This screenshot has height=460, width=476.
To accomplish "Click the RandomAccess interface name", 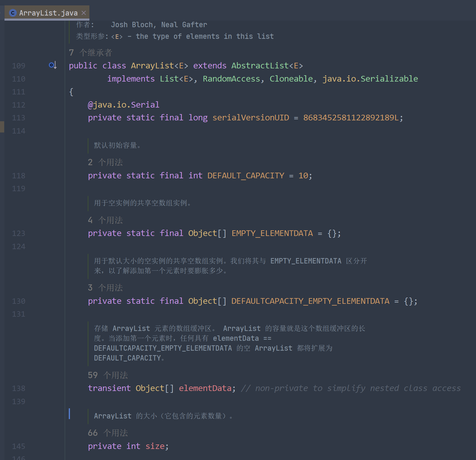I will point(231,79).
